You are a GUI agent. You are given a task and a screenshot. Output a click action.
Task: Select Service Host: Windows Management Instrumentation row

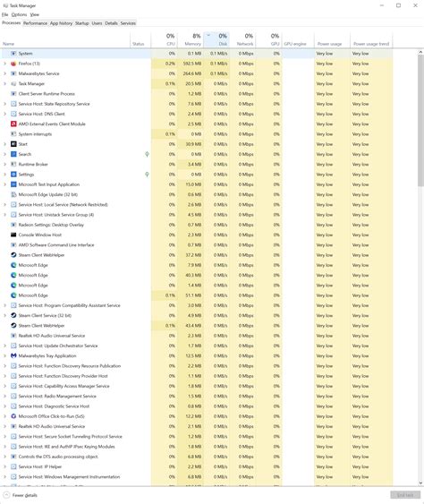point(197,476)
